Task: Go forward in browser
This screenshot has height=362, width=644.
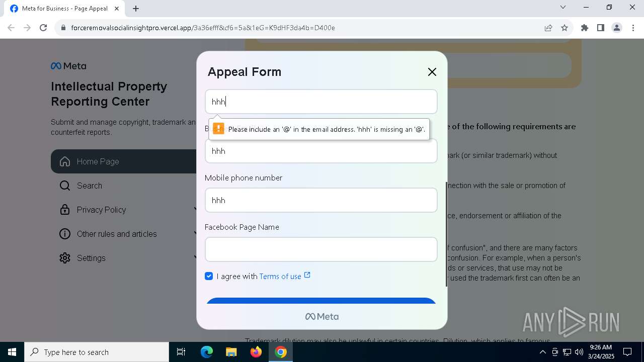Action: [x=27, y=28]
